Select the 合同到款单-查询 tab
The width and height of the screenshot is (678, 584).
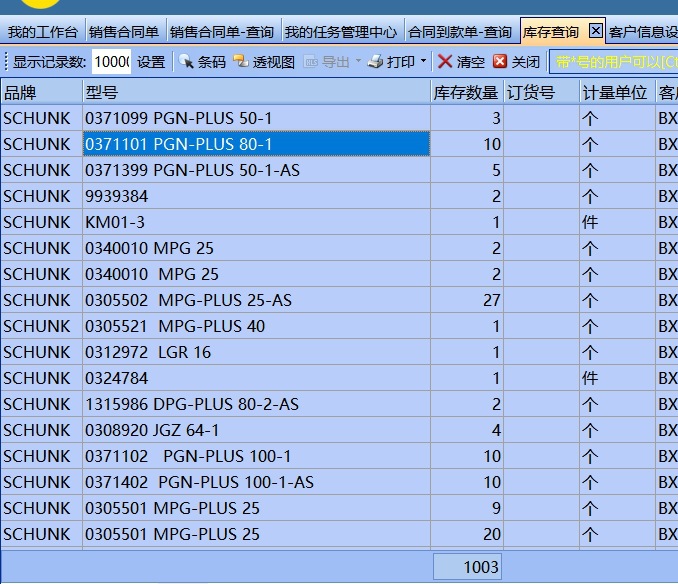point(460,32)
